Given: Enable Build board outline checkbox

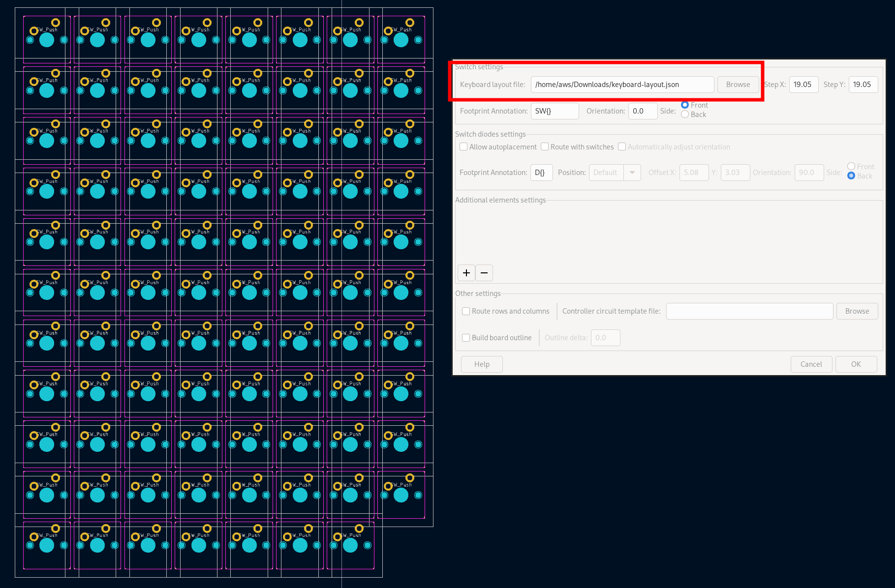Looking at the screenshot, I should click(466, 338).
